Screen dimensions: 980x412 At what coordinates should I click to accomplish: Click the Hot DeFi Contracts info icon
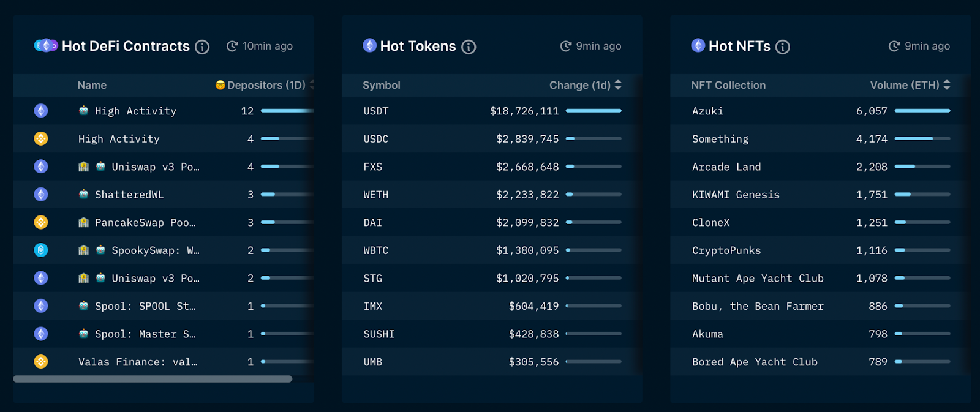pos(202,47)
